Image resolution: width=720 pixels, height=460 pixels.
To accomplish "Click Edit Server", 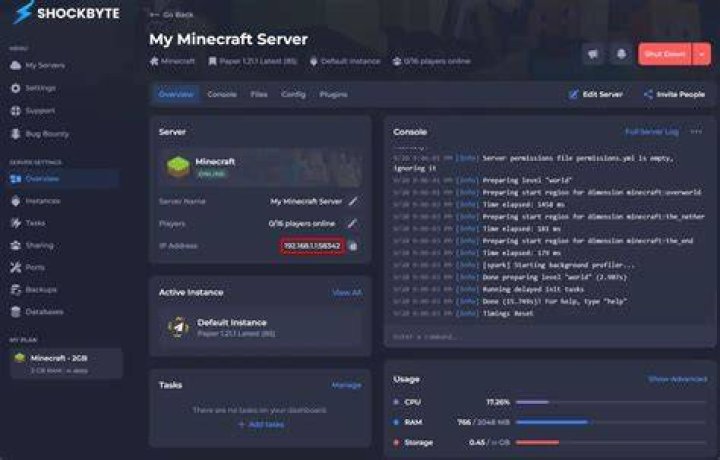I will pos(596,95).
